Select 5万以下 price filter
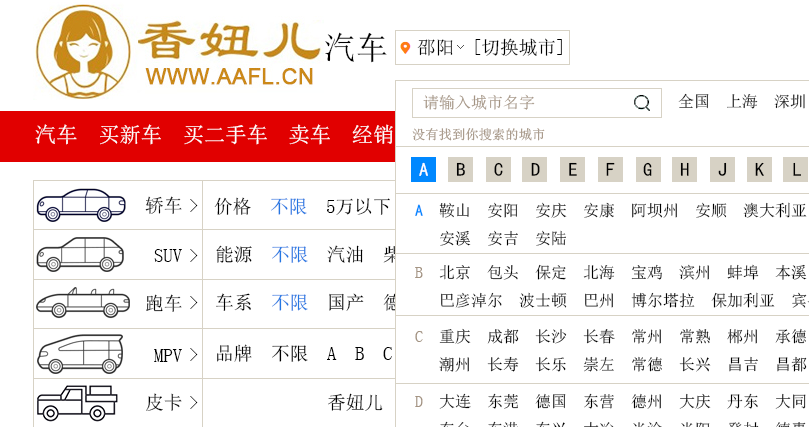The image size is (809, 427). coord(358,207)
